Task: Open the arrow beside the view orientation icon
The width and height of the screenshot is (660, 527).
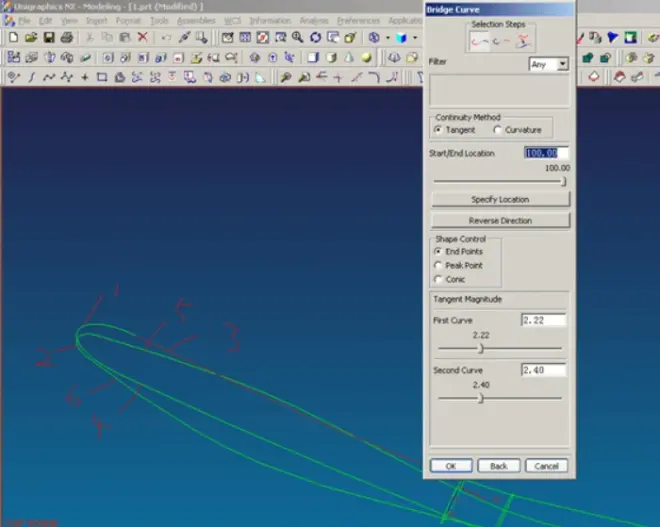Action: 388,37
